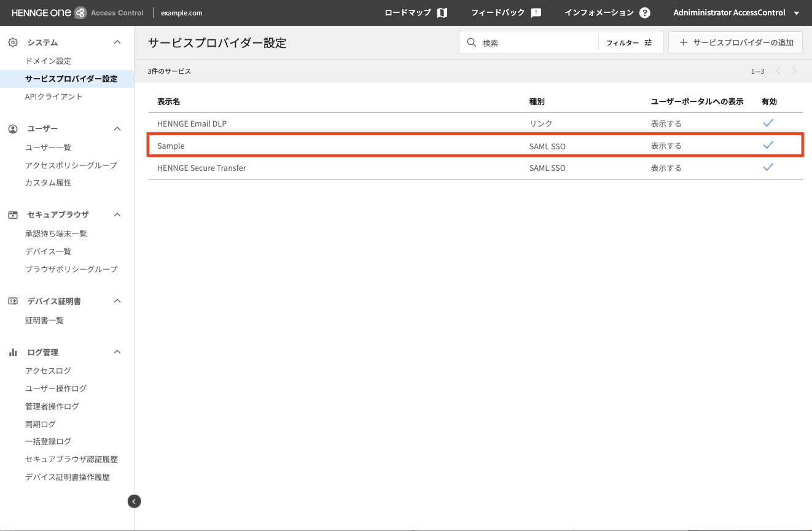Image resolution: width=812 pixels, height=531 pixels.
Task: Open 同期ログ in the sidebar
Action: (41, 424)
